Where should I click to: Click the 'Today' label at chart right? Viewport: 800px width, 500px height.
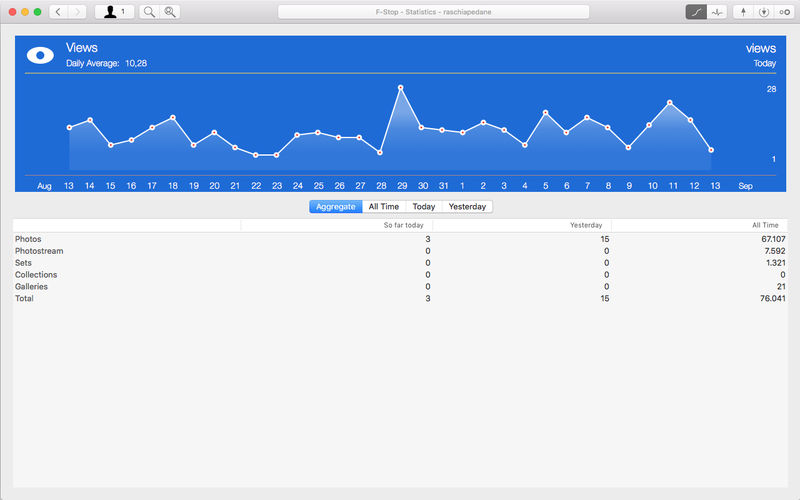pos(764,63)
